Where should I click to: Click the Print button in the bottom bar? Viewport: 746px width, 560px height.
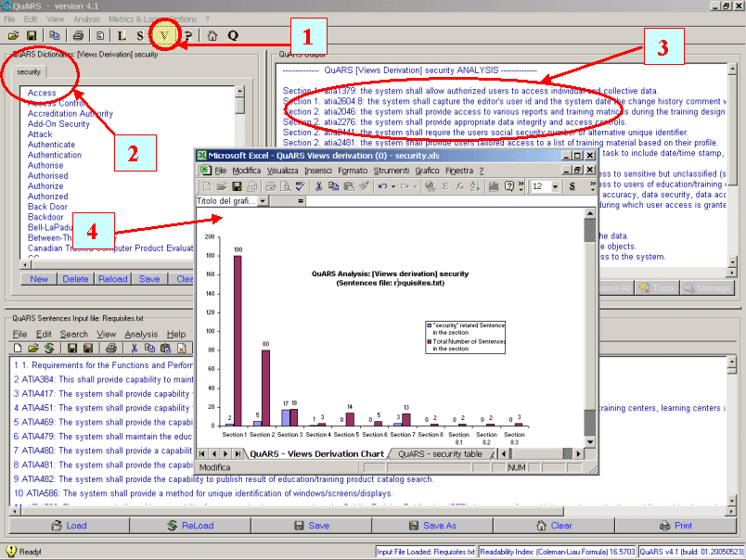tap(675, 526)
